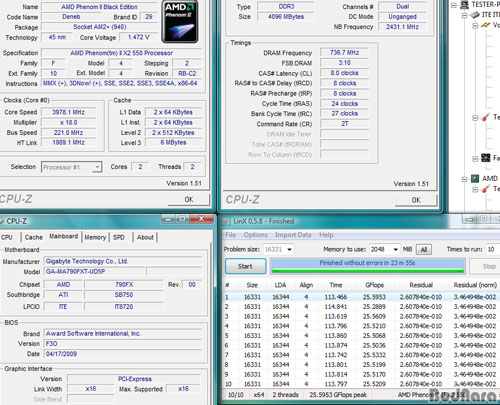The width and height of the screenshot is (500, 405).
Task: Collapse the AMD processor tree node
Action: 464,179
